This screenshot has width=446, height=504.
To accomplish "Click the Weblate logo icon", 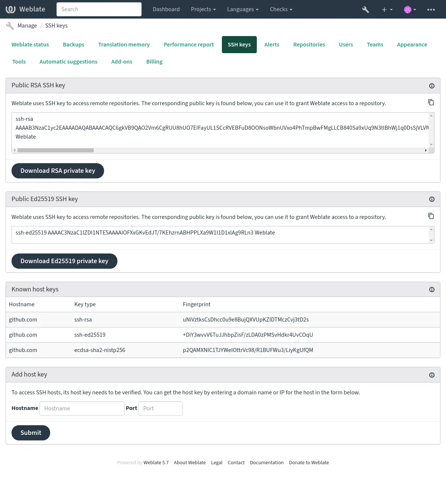I will (x=10, y=9).
